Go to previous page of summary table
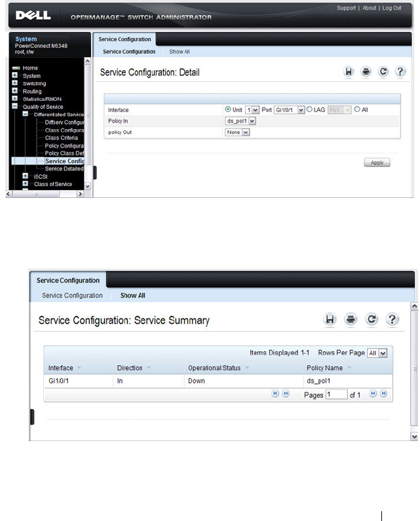The image size is (420, 521). coord(286,394)
